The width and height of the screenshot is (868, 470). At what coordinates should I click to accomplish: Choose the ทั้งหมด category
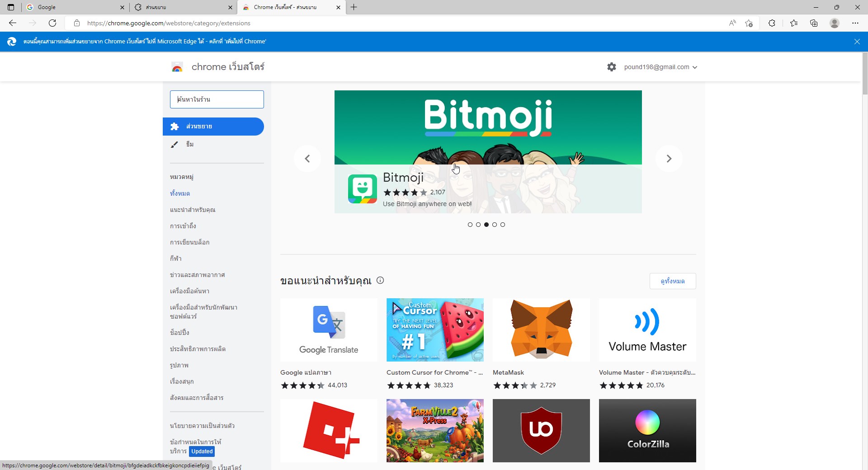pyautogui.click(x=180, y=193)
